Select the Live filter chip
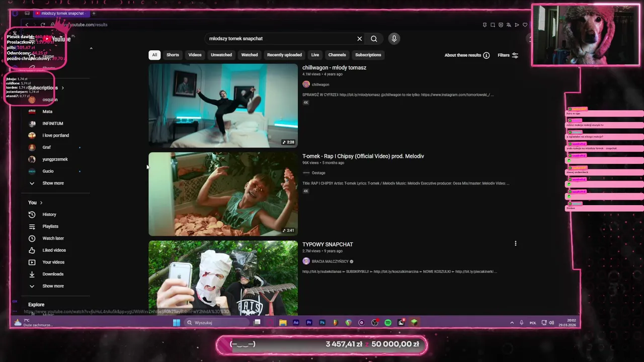 [x=315, y=55]
